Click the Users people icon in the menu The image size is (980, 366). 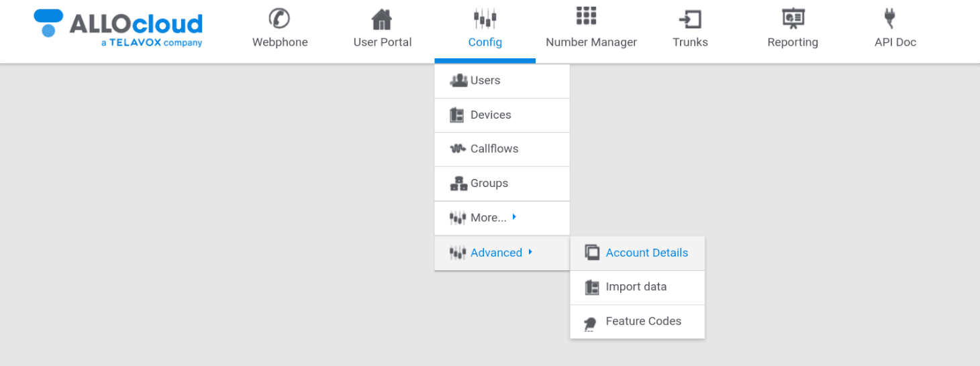click(458, 80)
